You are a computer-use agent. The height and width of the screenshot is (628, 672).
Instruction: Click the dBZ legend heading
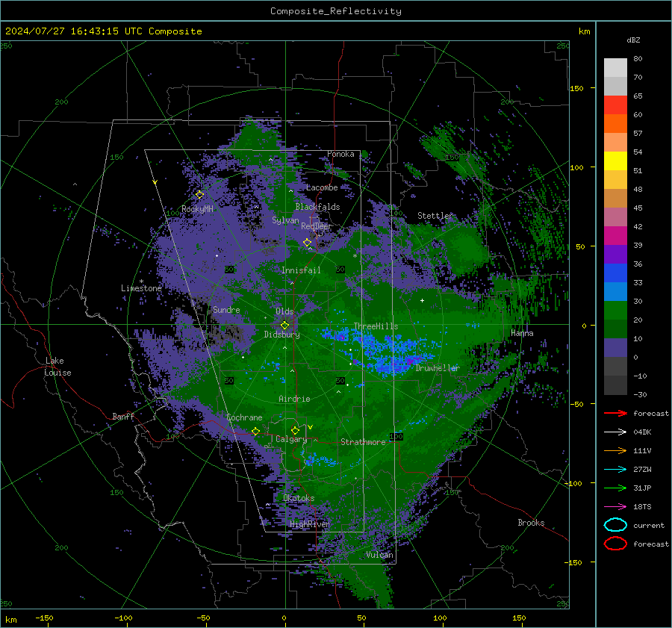(633, 40)
